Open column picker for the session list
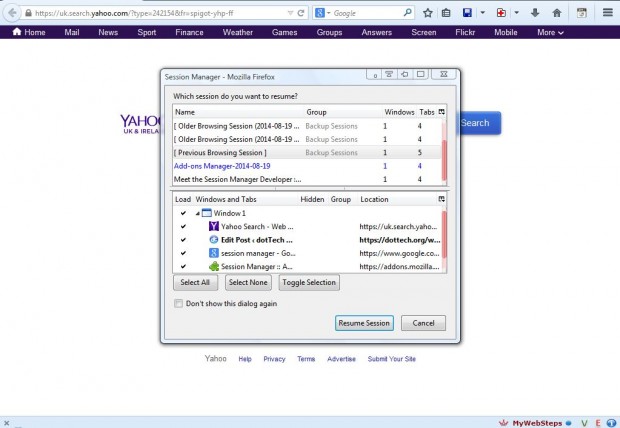620x428 pixels. coord(442,112)
